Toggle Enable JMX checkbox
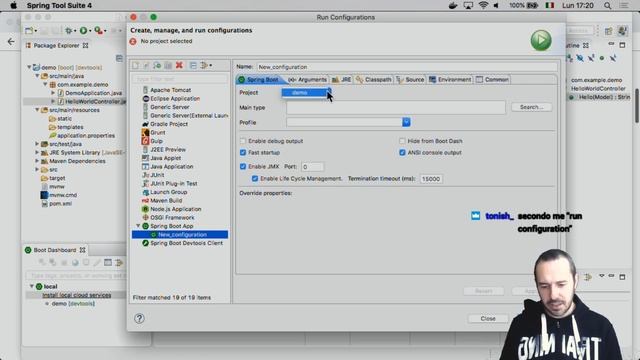The width and height of the screenshot is (640, 360). [x=243, y=167]
